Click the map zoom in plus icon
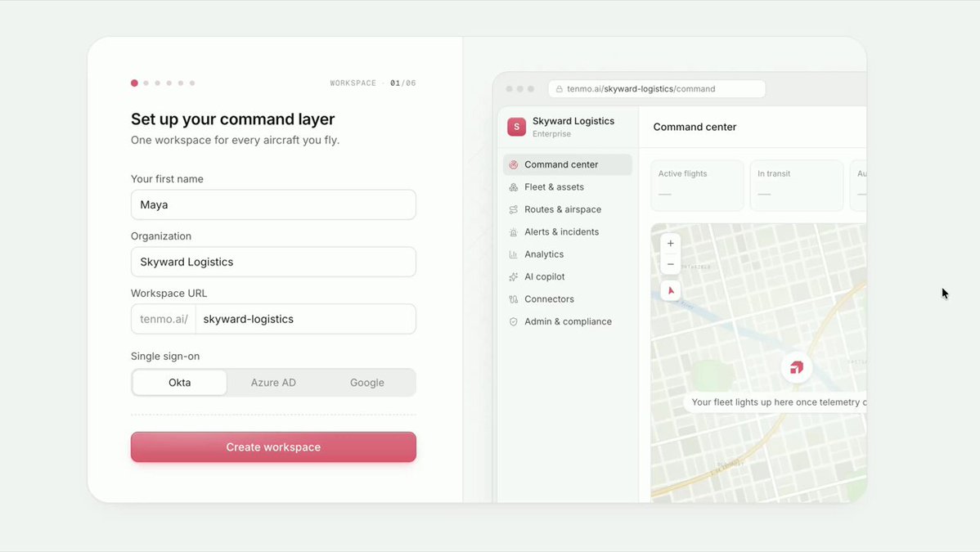 (x=671, y=243)
